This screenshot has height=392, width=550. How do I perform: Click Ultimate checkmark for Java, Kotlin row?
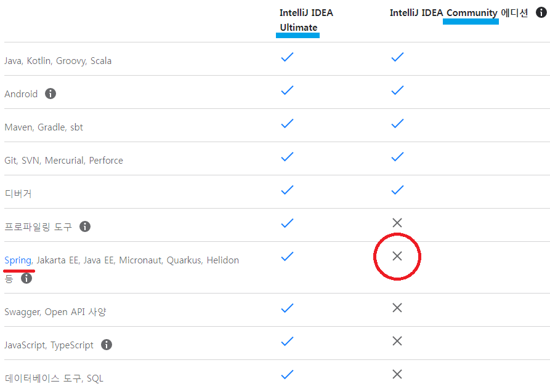click(287, 57)
